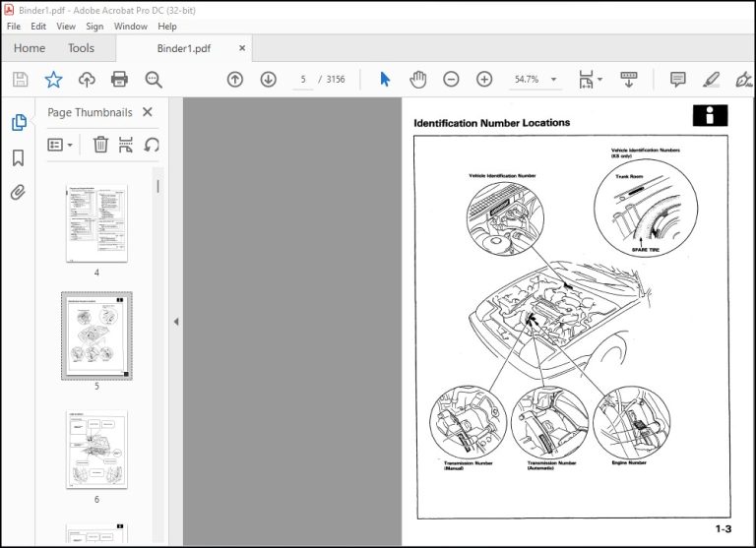Open the Sign menu

[94, 27]
